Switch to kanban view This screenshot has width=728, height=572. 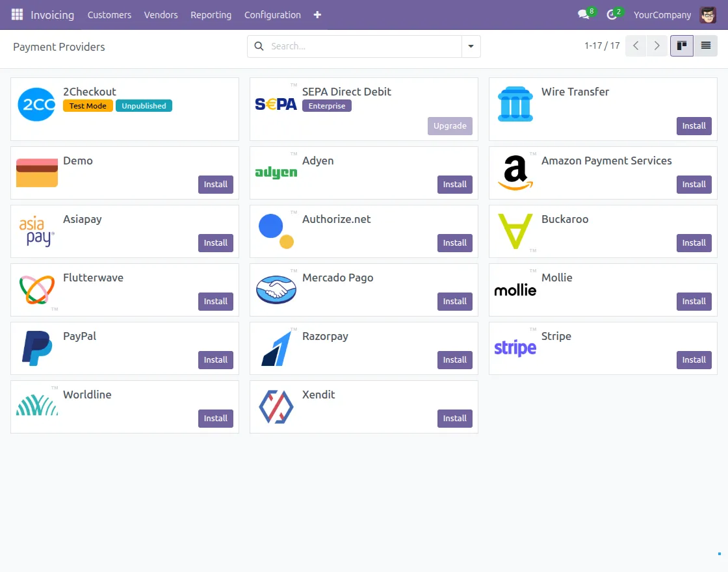tap(681, 45)
